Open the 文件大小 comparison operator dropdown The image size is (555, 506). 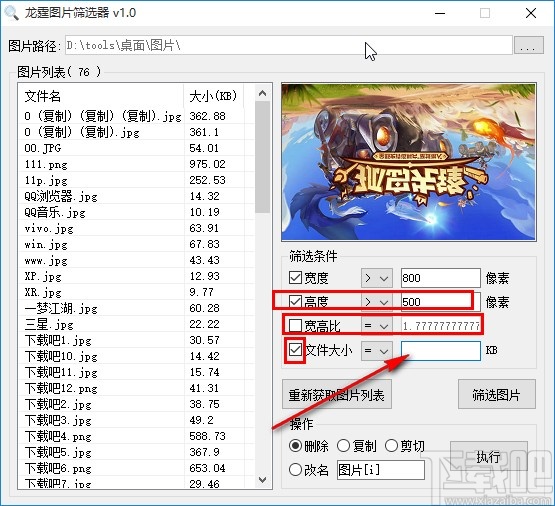point(377,351)
